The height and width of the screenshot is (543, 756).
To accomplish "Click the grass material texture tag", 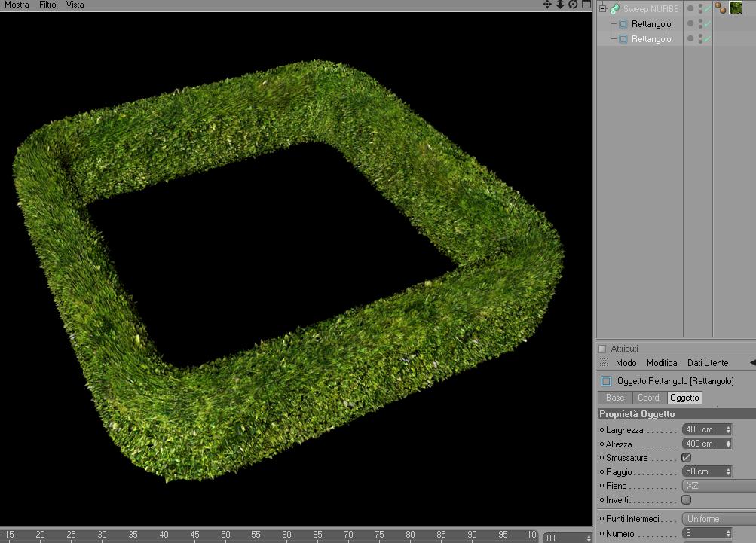I will 736,8.
